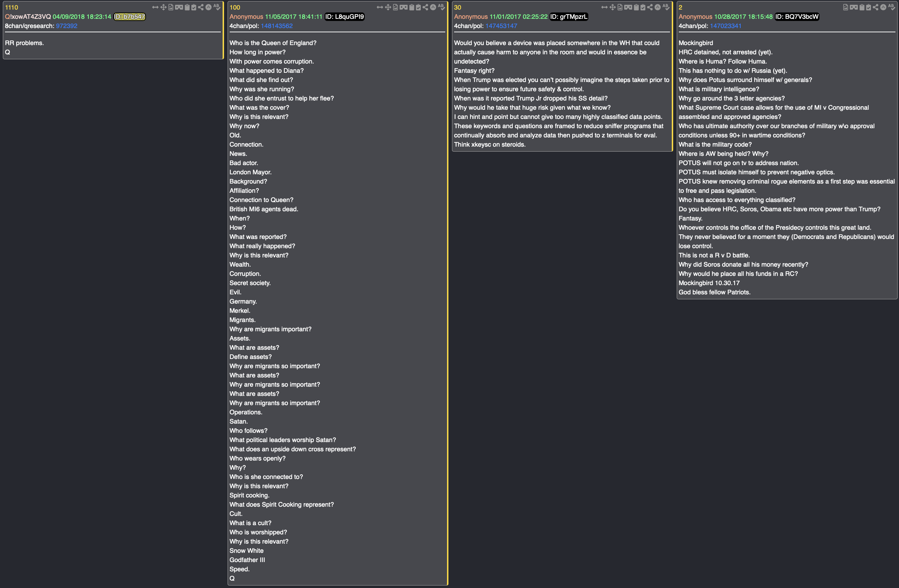Click the line 'RR problems.'

(24, 43)
